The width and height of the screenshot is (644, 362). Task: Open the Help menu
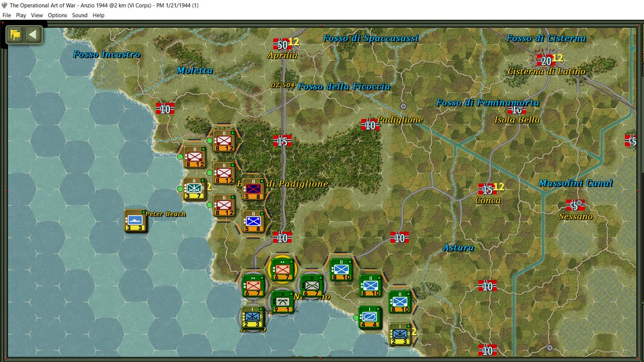click(x=98, y=15)
